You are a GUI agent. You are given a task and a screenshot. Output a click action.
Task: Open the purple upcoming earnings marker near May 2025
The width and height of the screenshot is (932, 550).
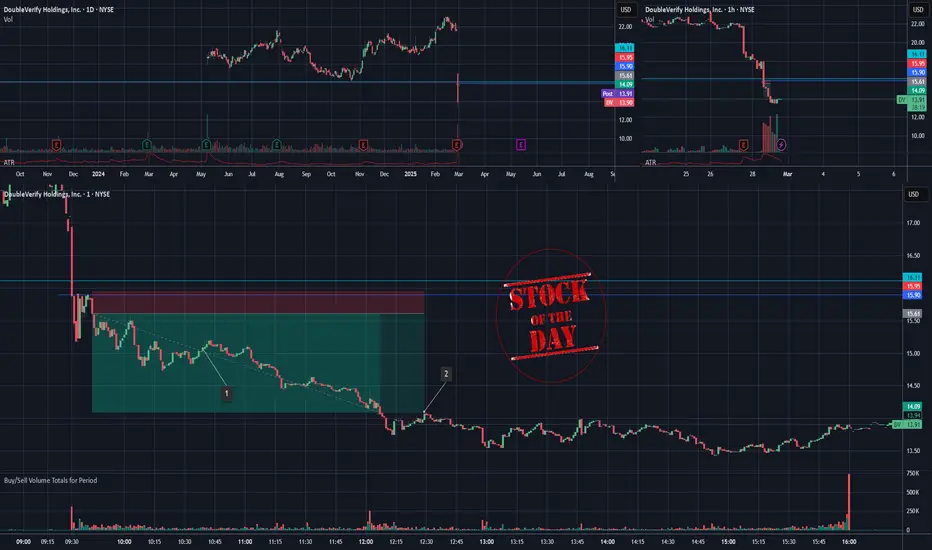[x=521, y=144]
